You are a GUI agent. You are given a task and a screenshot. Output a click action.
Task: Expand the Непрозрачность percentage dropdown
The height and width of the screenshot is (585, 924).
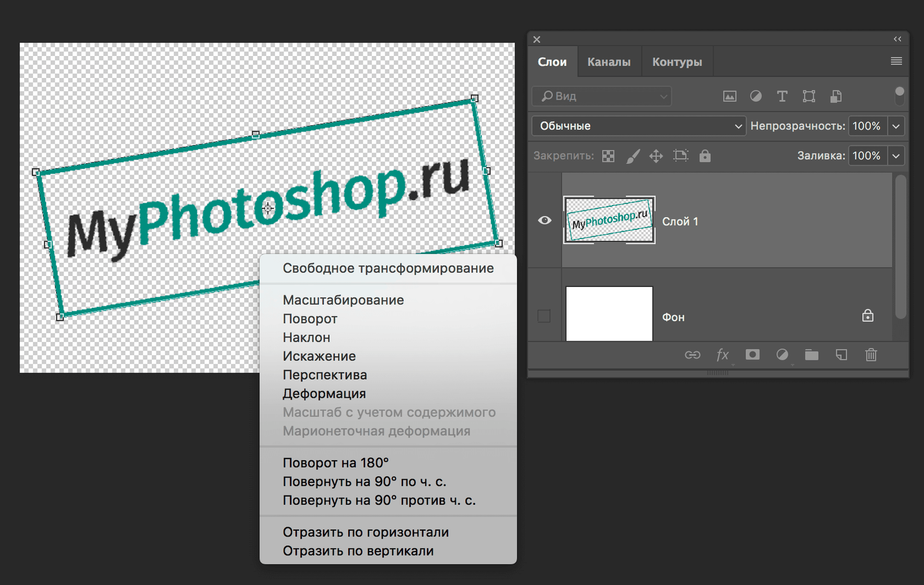[x=896, y=125]
